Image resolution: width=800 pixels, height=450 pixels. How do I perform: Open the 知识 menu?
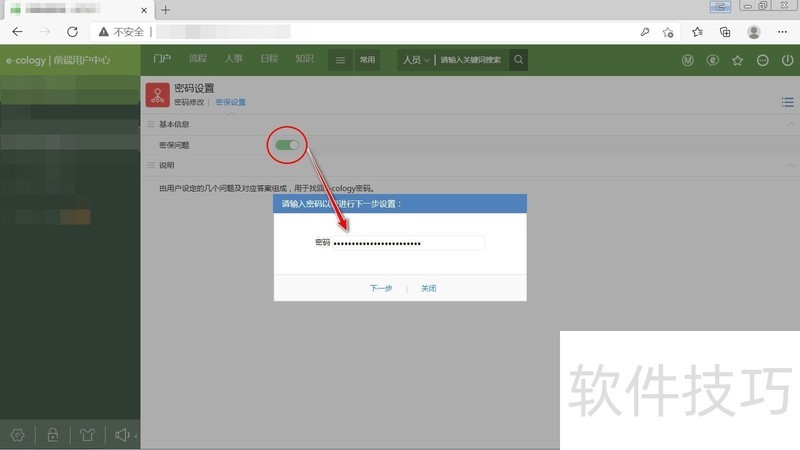coord(305,59)
